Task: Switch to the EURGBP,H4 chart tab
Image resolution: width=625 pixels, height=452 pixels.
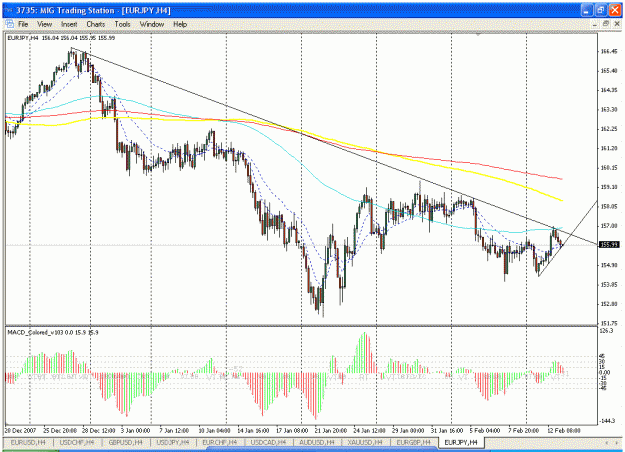Action: point(413,442)
